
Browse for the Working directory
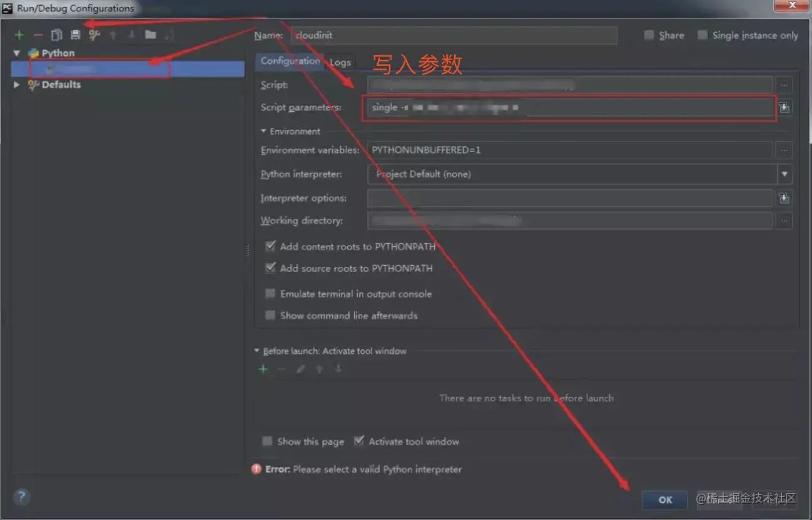tap(784, 221)
